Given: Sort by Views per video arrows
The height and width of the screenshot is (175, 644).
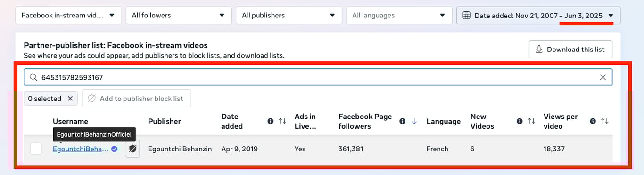Looking at the screenshot, I should 605,121.
